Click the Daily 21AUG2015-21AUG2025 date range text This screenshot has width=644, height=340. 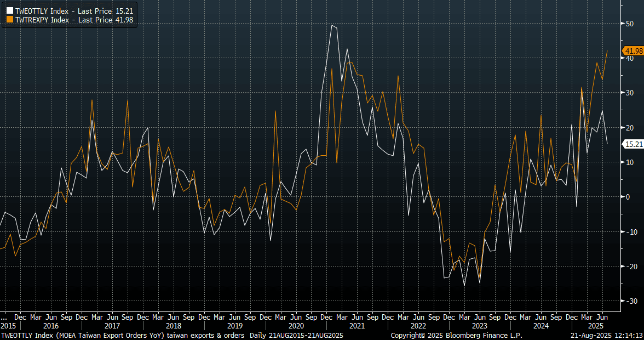(x=296, y=335)
